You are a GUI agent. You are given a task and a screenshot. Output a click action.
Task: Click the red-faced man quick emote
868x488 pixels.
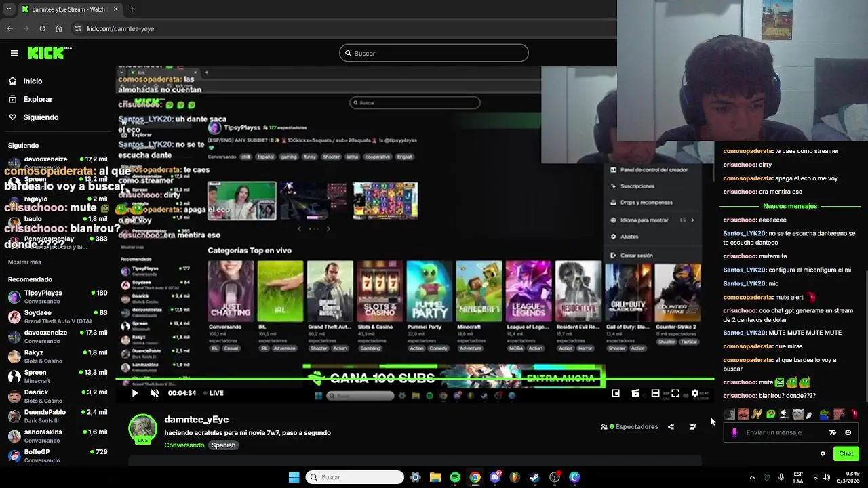pos(743,414)
